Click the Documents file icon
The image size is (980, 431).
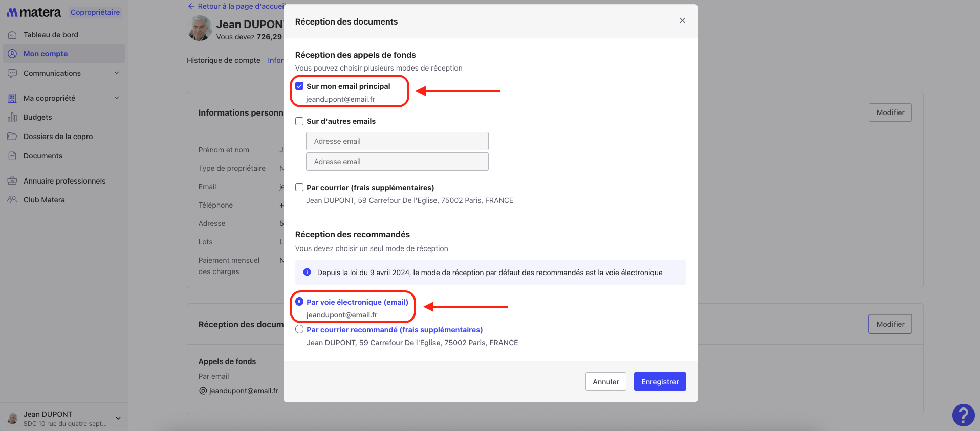point(12,156)
